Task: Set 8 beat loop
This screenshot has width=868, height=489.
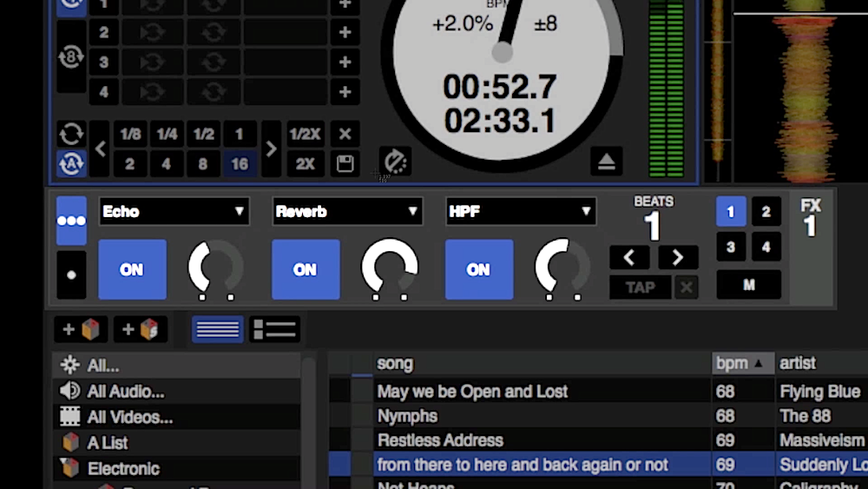Action: pyautogui.click(x=203, y=164)
